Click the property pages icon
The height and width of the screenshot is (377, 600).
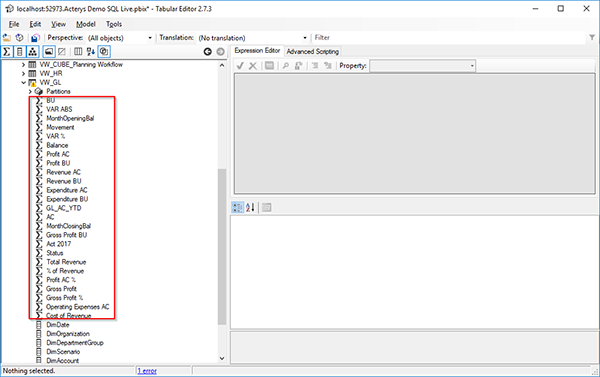point(267,207)
